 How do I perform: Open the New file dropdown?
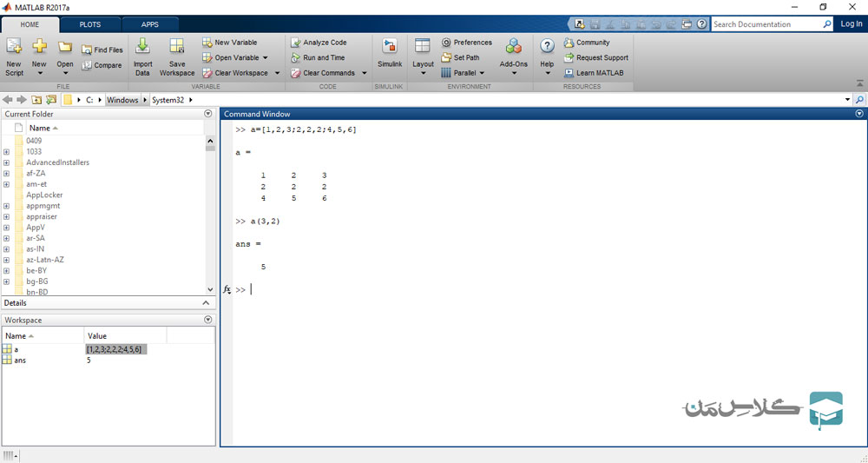pyautogui.click(x=39, y=73)
